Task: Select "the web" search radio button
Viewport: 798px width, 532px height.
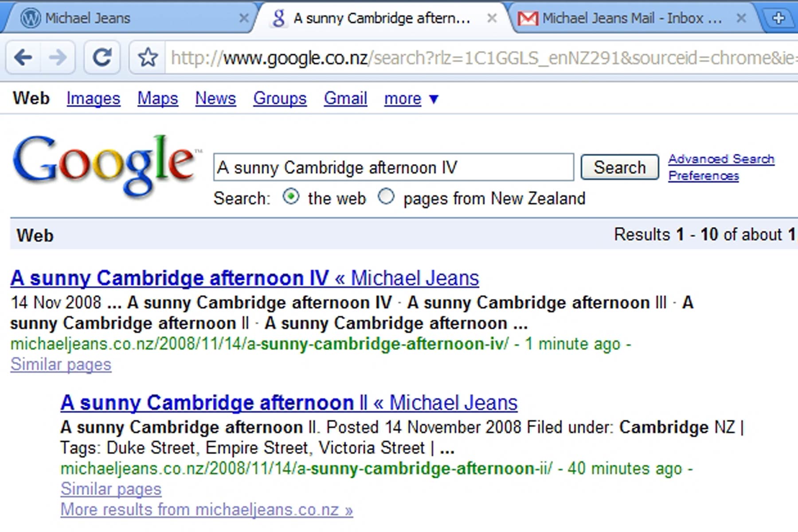Action: tap(291, 197)
